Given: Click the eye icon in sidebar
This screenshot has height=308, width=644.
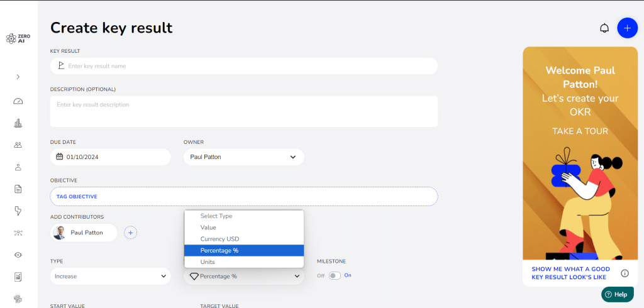Looking at the screenshot, I should click(x=18, y=255).
